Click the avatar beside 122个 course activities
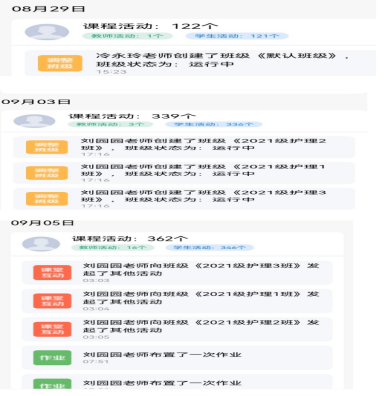Viewport: 386px width, 396px height. click(47, 32)
